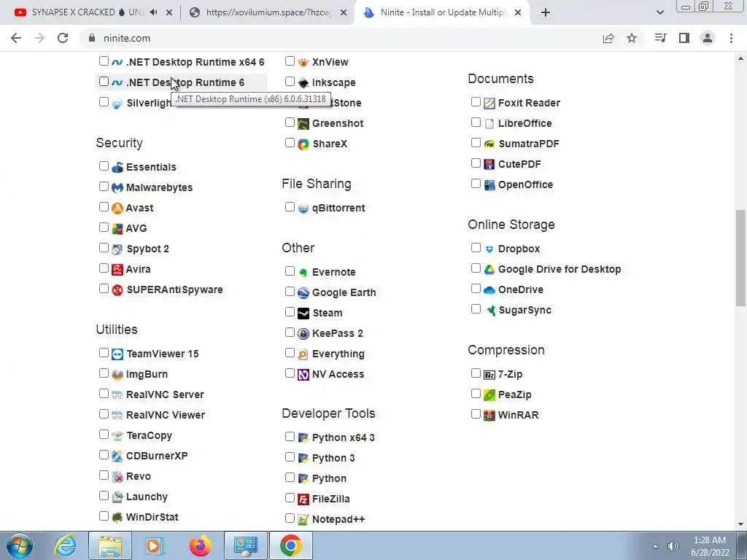Click the KeePass 2 lock icon

[x=303, y=334]
